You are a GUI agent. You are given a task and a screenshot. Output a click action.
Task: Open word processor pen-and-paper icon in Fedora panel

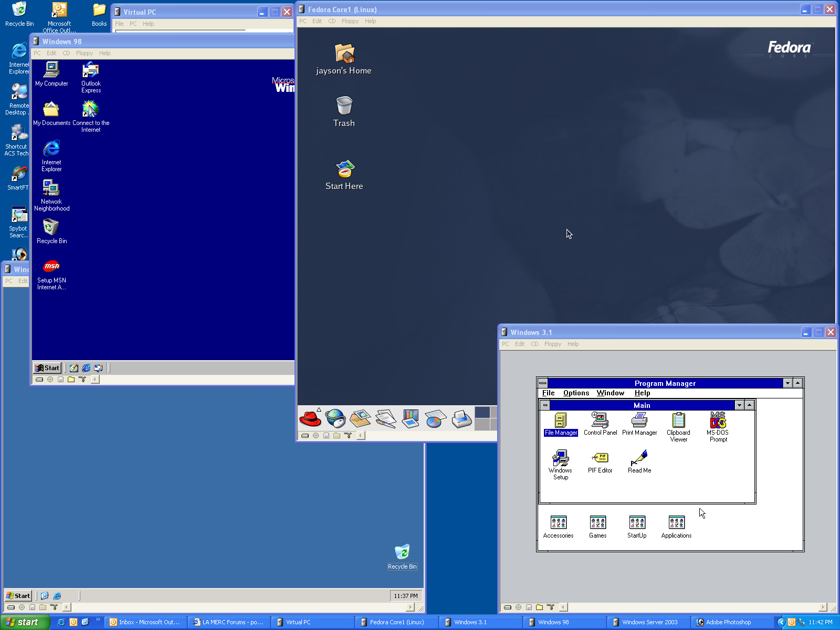[x=385, y=418]
